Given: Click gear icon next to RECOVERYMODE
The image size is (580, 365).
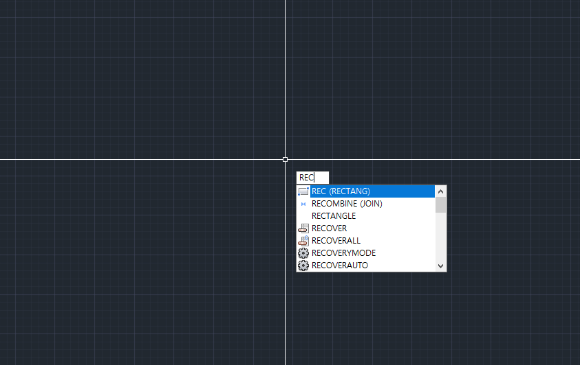Looking at the screenshot, I should [x=303, y=253].
